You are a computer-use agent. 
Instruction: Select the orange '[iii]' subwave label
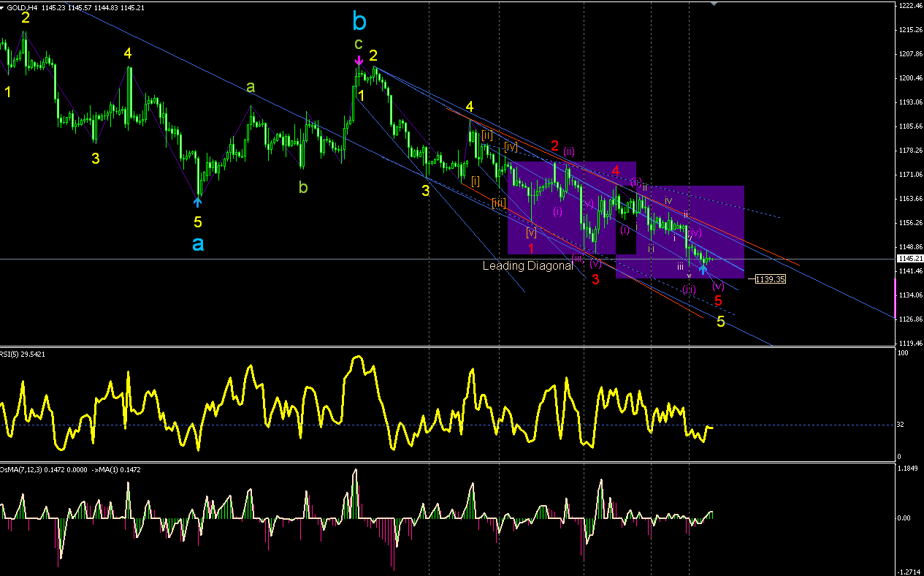pos(499,202)
